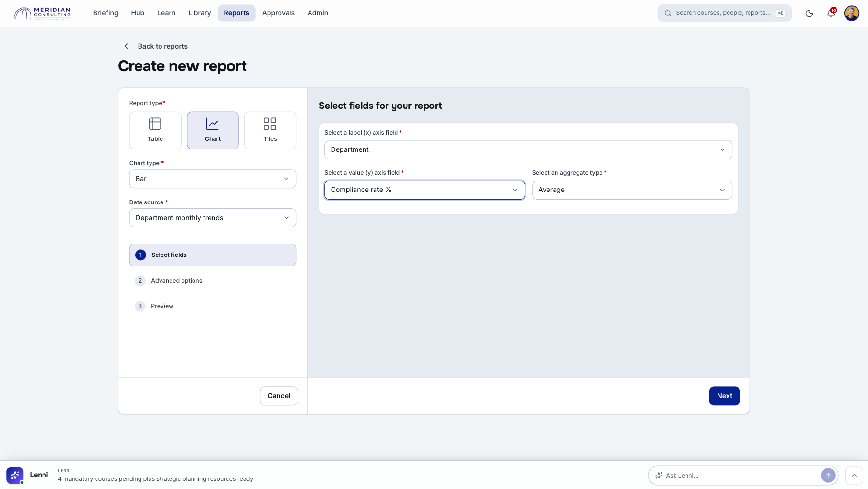868x489 pixels.
Task: Click the Cancel button
Action: coord(279,396)
